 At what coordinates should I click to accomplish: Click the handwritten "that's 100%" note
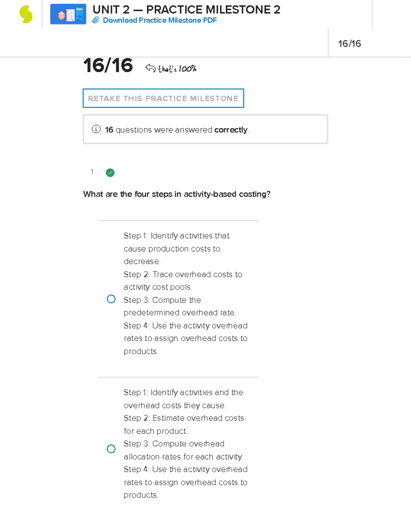click(177, 69)
